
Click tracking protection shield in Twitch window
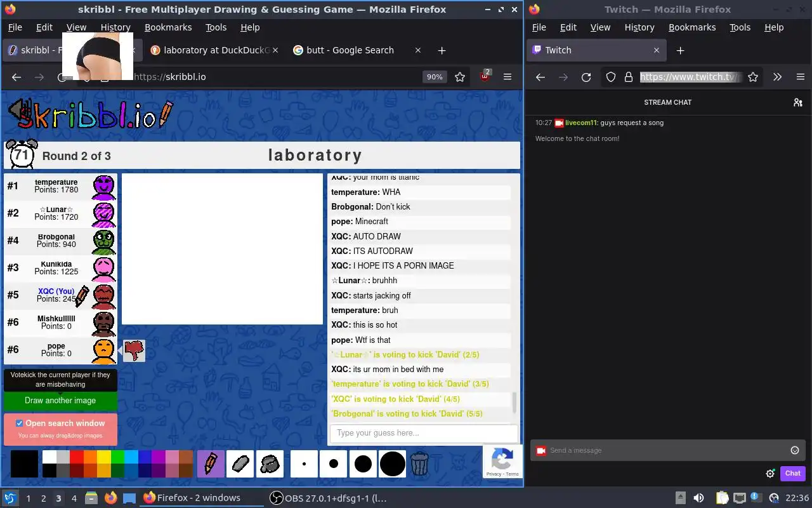[x=610, y=77]
